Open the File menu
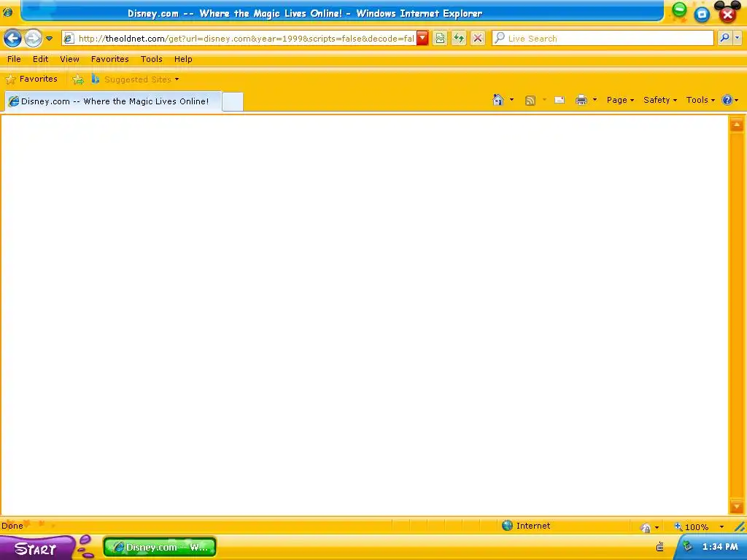Viewport: 747px width, 560px height. point(14,59)
